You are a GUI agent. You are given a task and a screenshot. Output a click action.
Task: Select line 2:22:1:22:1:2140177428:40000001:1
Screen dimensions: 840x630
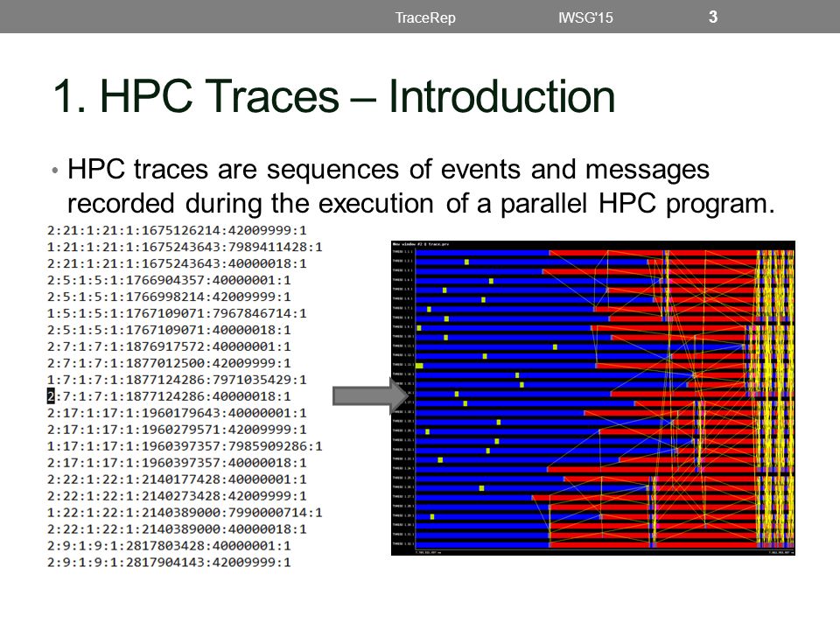[177, 479]
